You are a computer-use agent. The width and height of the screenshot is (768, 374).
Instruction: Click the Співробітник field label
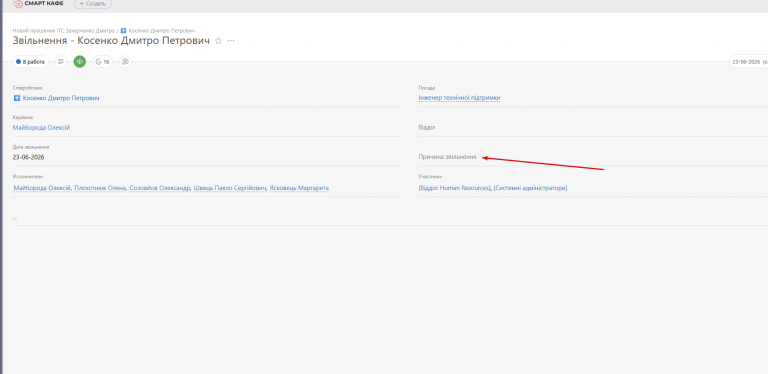(x=27, y=88)
